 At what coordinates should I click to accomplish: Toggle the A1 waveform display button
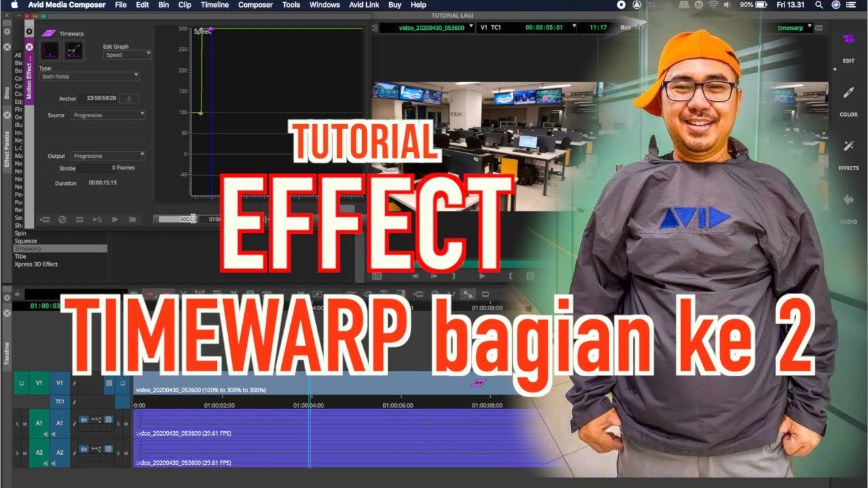85,420
